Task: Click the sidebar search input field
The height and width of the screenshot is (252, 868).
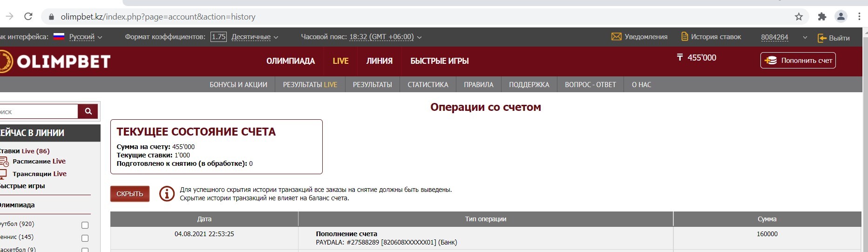Action: (x=38, y=111)
